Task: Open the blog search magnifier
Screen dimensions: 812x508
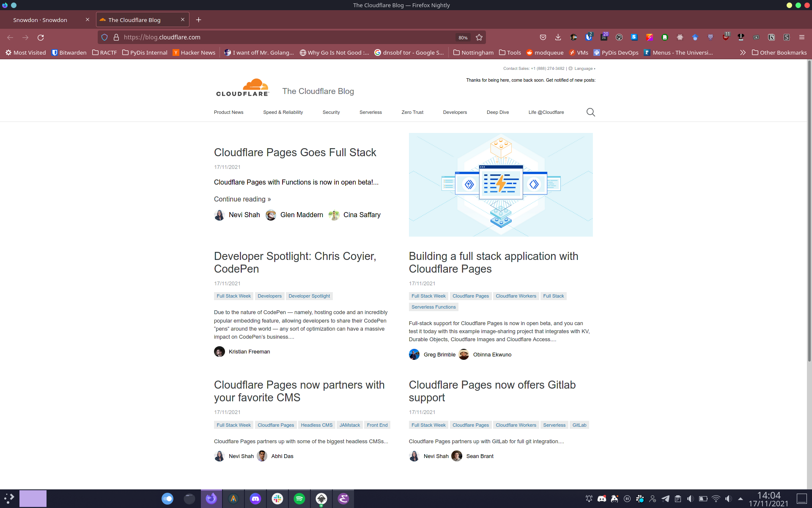Action: [x=591, y=112]
